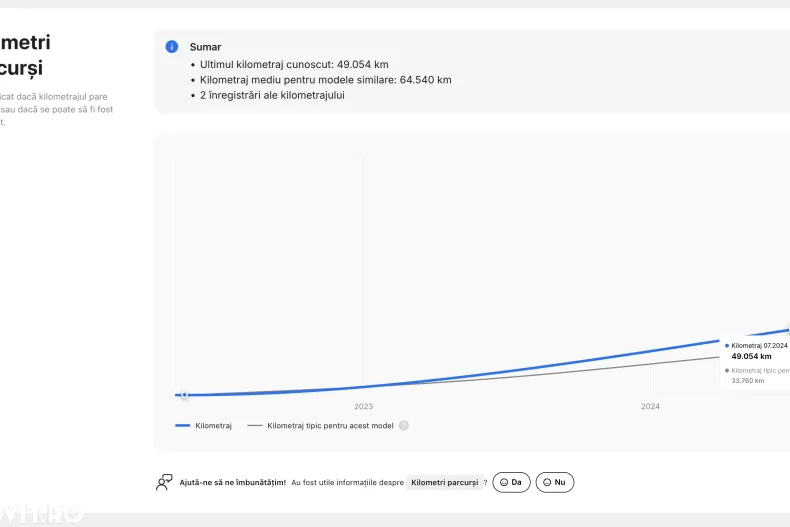
Task: Toggle Kilometraj tipic pentru acest model series
Action: (330, 425)
